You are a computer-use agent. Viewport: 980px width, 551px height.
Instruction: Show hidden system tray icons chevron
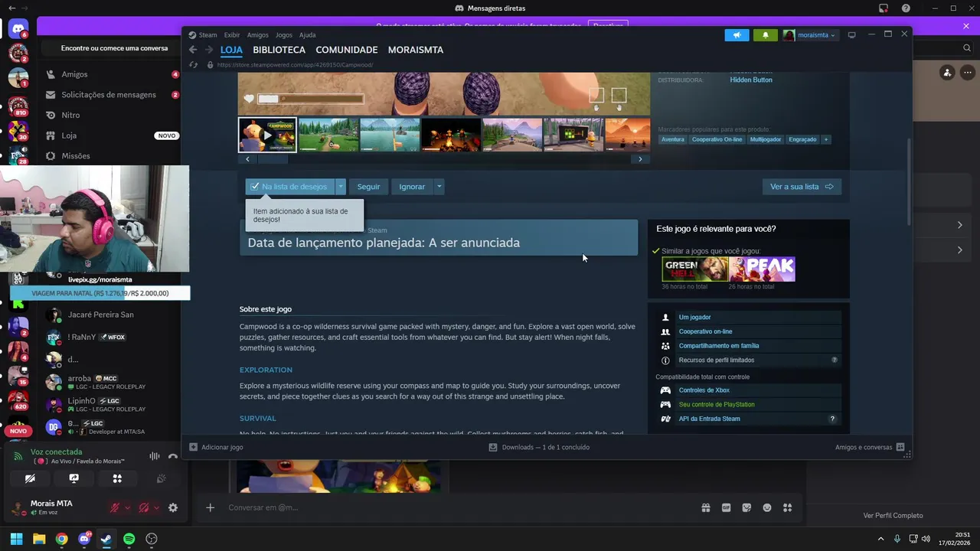click(882, 539)
